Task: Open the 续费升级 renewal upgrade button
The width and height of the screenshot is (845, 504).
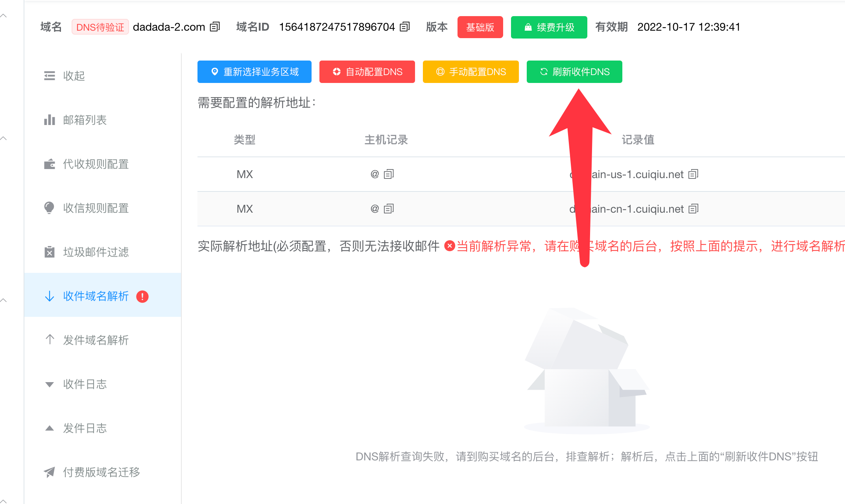Action: pyautogui.click(x=549, y=27)
